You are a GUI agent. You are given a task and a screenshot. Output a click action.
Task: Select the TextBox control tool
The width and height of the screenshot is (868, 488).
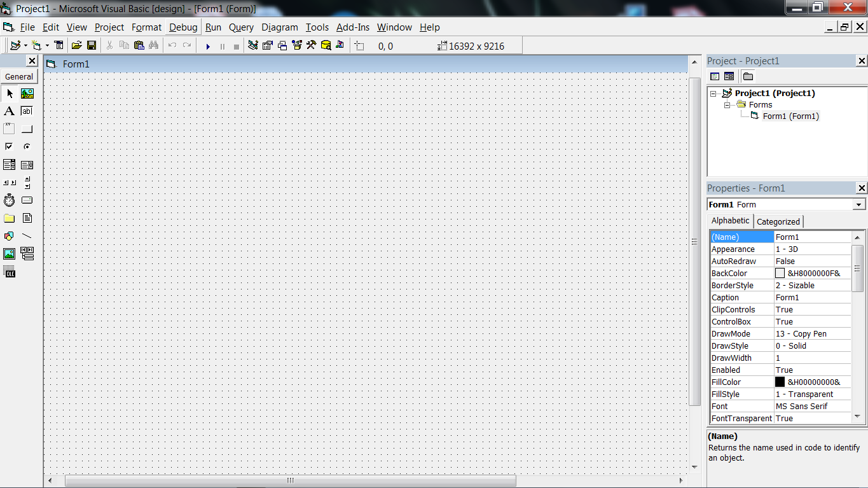27,111
